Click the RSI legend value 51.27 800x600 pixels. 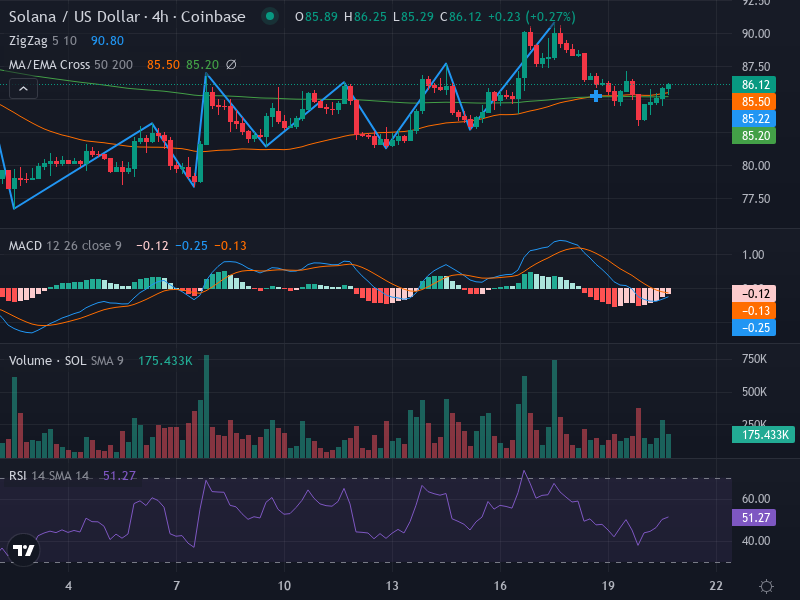119,476
